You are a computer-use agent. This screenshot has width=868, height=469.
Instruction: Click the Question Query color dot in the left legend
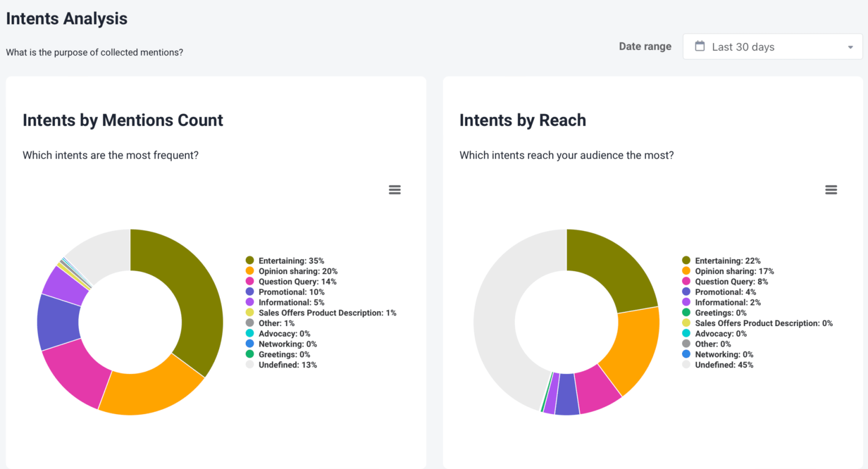point(249,281)
